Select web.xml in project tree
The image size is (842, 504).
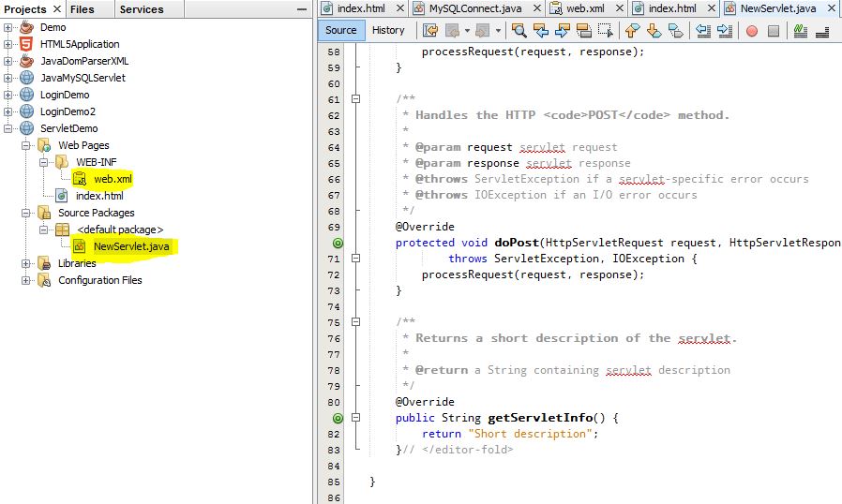click(113, 179)
